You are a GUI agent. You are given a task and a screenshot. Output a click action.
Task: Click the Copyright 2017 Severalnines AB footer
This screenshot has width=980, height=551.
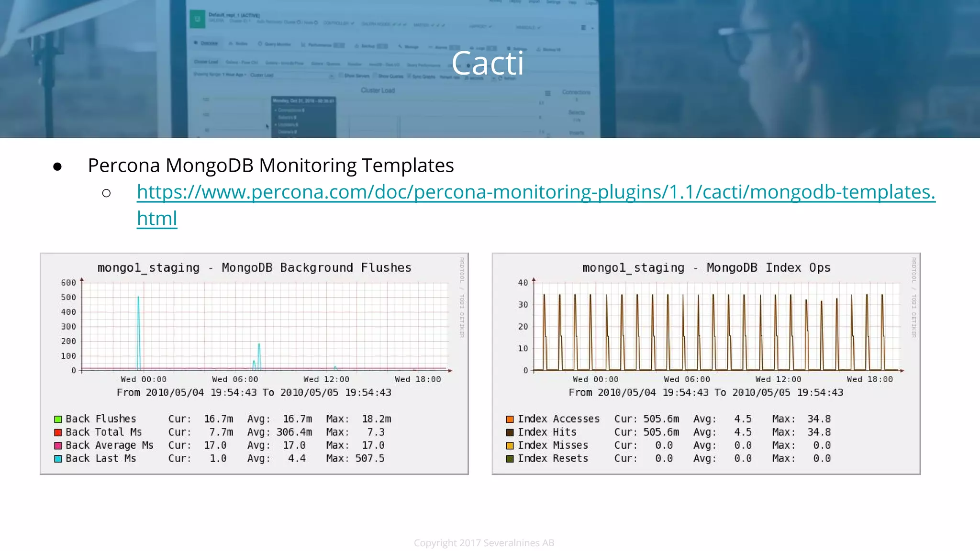pyautogui.click(x=484, y=543)
